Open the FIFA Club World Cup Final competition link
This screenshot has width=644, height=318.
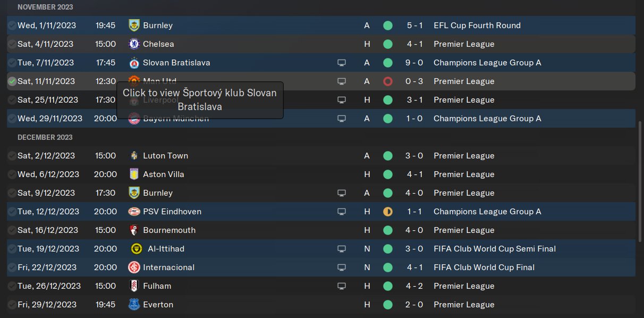coord(484,267)
